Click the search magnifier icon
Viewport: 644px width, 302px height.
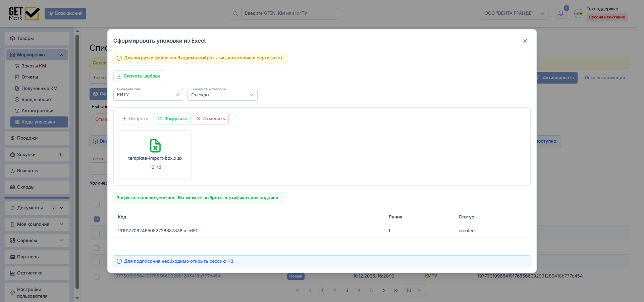click(x=235, y=13)
